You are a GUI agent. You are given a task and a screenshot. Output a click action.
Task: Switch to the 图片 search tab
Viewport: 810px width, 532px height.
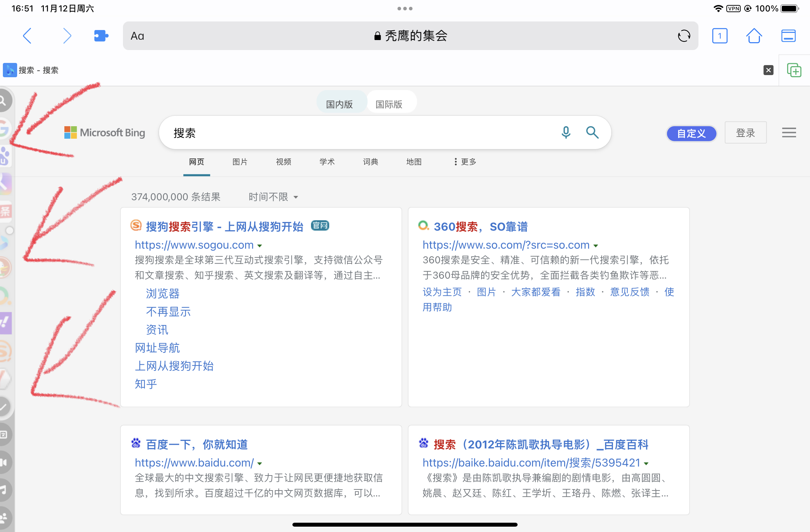coord(240,162)
